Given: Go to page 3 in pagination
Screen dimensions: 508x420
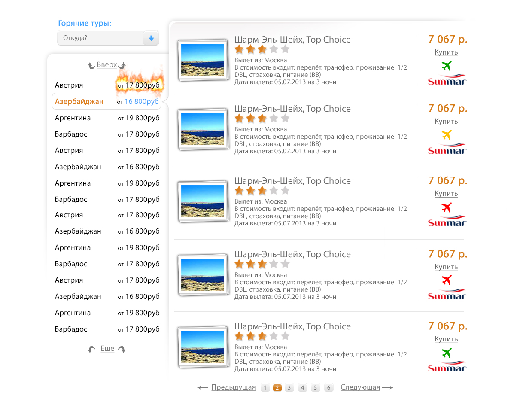Looking at the screenshot, I should click(x=289, y=388).
